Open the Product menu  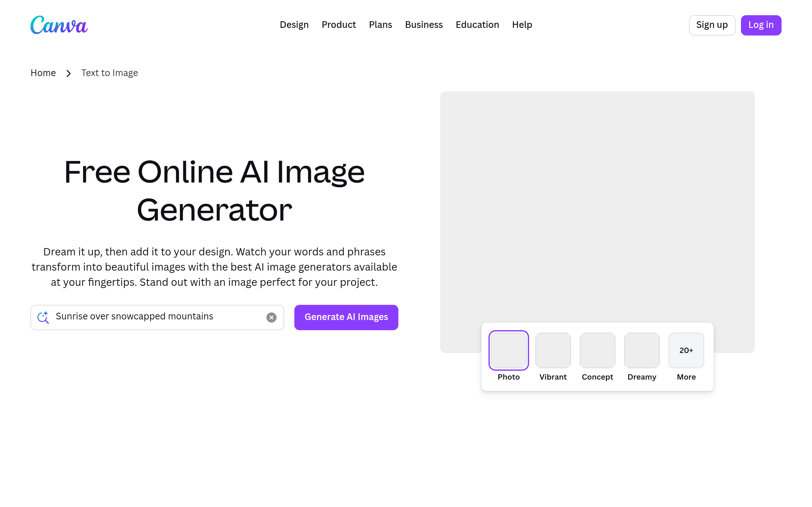click(x=338, y=24)
